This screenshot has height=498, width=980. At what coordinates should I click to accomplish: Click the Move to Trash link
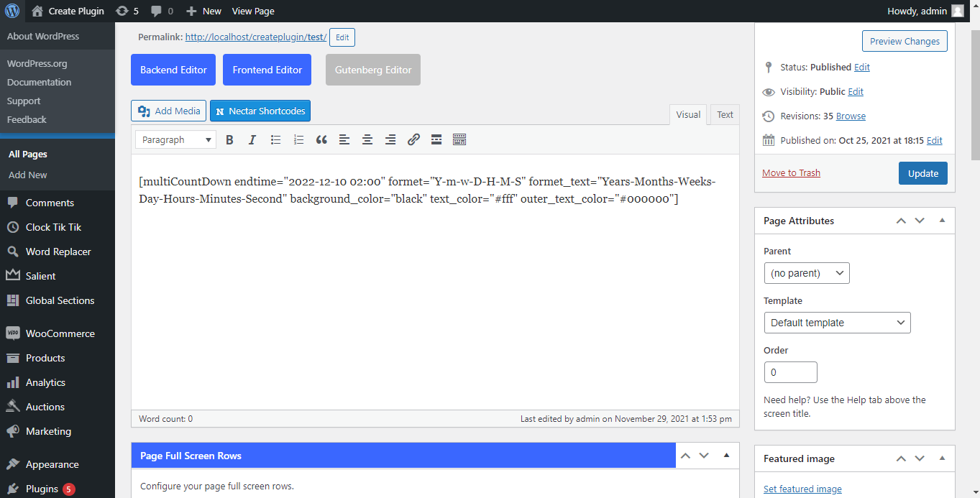tap(791, 173)
